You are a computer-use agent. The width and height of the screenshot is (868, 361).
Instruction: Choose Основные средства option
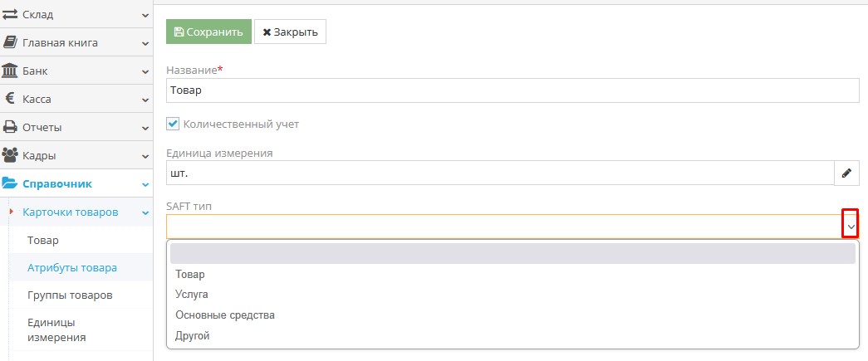tap(225, 315)
